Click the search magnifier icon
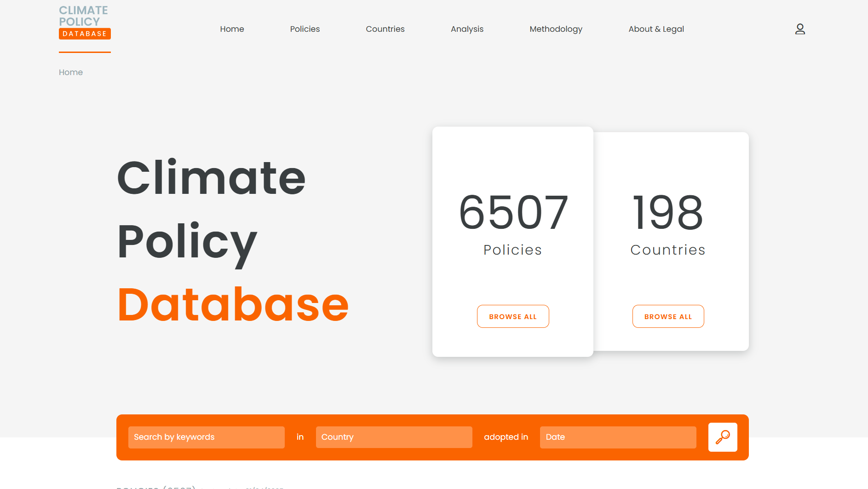868x489 pixels. tap(722, 437)
